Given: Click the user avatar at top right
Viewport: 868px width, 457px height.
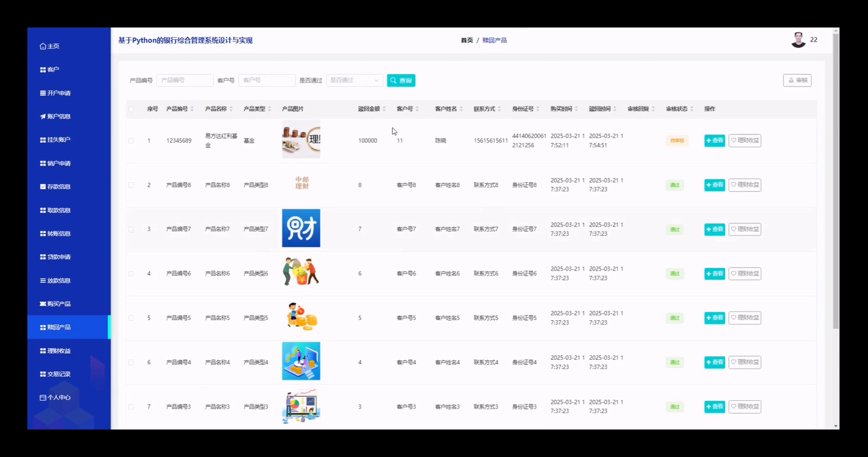Looking at the screenshot, I should (798, 40).
